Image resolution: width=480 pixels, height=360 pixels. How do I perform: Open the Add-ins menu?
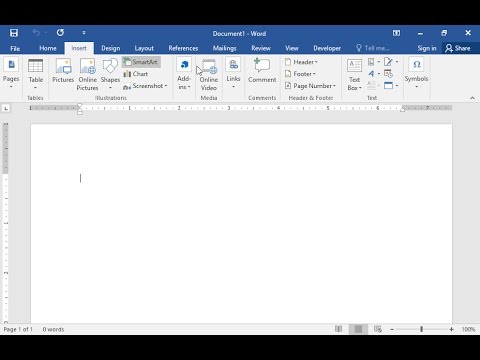tap(184, 74)
